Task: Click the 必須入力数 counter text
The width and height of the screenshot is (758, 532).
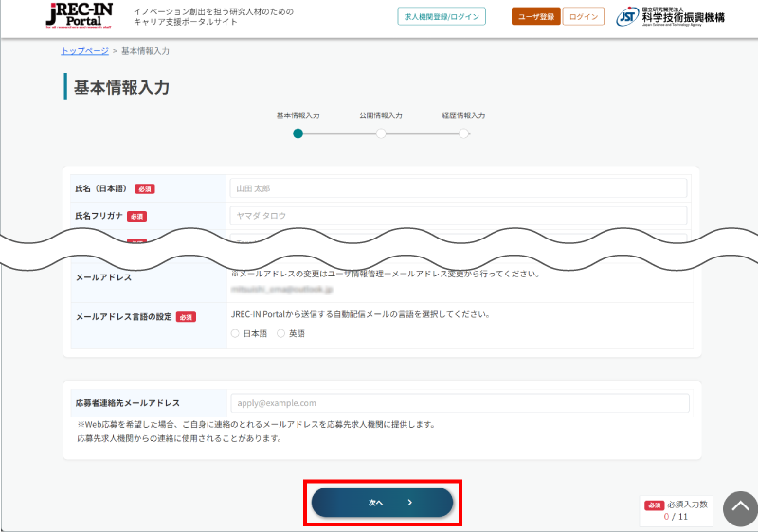Action: [x=688, y=505]
